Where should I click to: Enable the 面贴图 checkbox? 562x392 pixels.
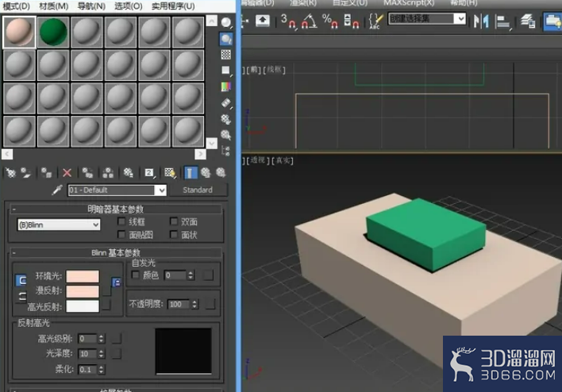(122, 235)
